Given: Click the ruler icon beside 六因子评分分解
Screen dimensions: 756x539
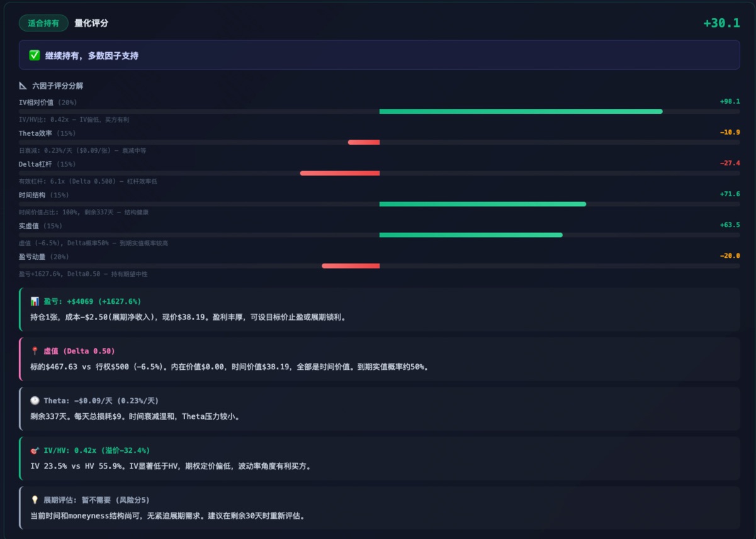Looking at the screenshot, I should click(x=23, y=86).
